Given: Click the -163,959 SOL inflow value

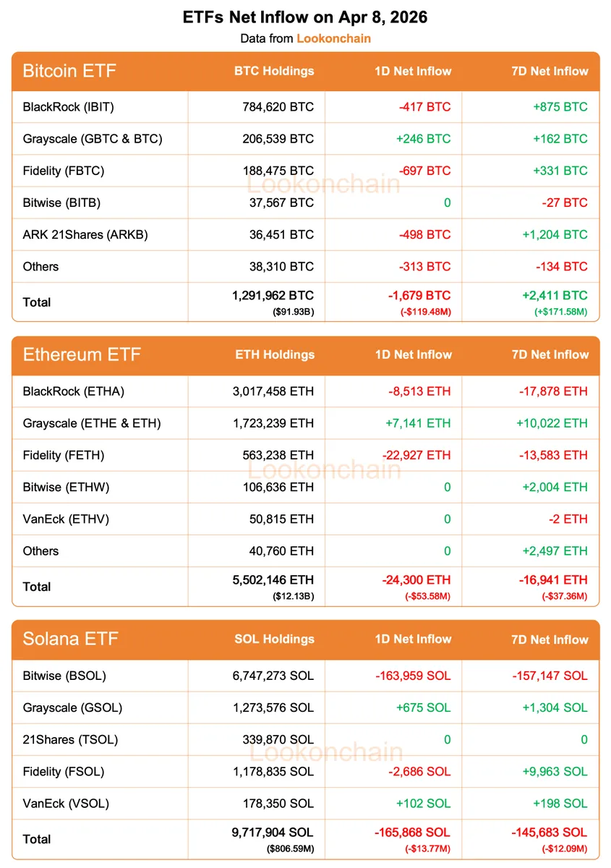Looking at the screenshot, I should pyautogui.click(x=413, y=676).
